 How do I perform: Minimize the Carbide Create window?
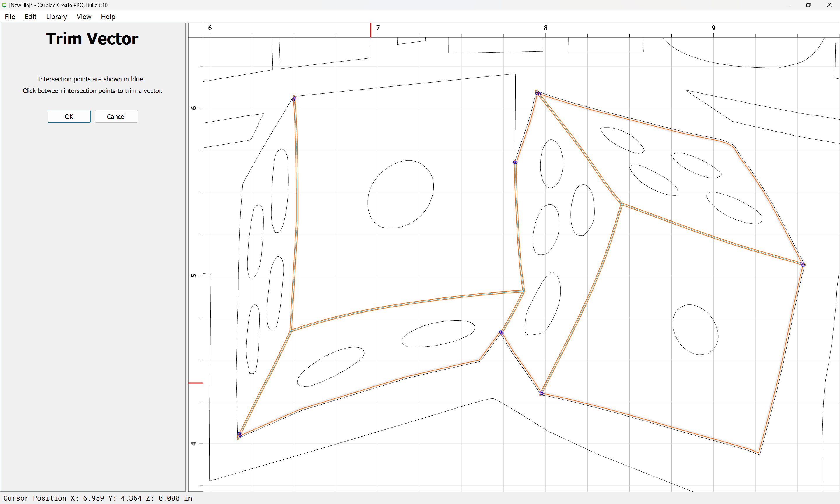(788, 5)
